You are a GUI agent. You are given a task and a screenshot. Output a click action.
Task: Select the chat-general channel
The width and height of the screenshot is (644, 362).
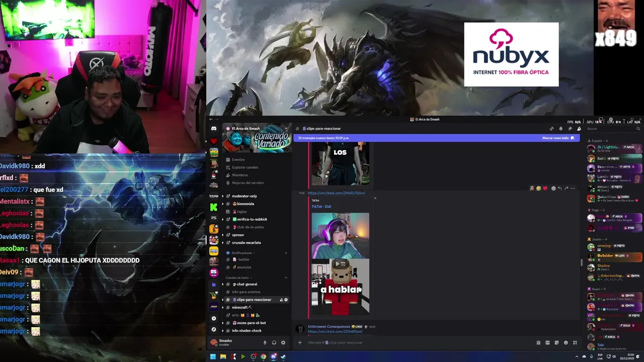pyautogui.click(x=257, y=284)
